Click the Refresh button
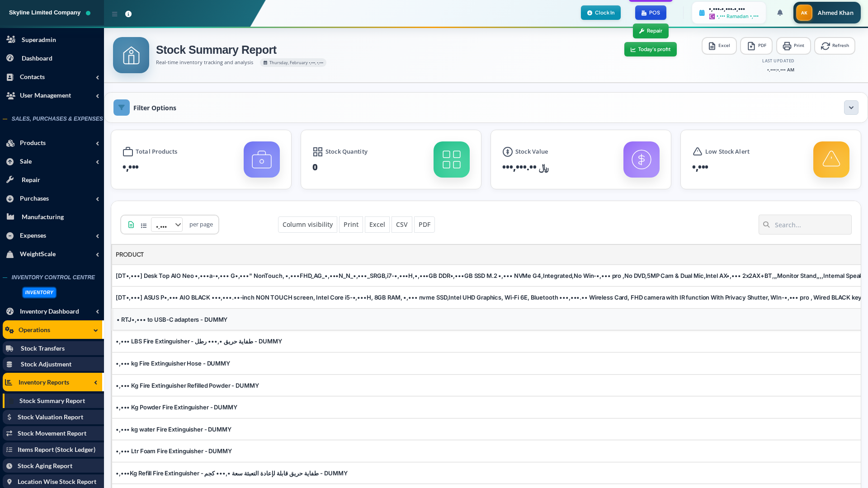The image size is (868, 488). pos(835,46)
